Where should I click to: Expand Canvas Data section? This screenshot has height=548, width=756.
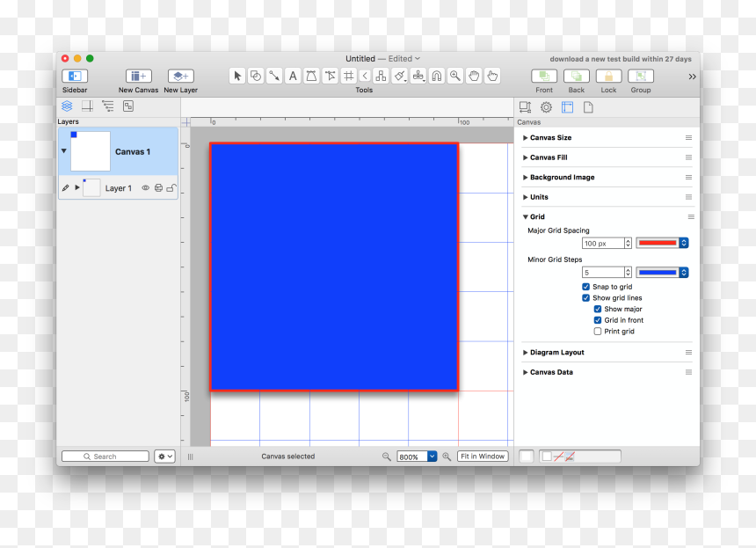point(525,372)
